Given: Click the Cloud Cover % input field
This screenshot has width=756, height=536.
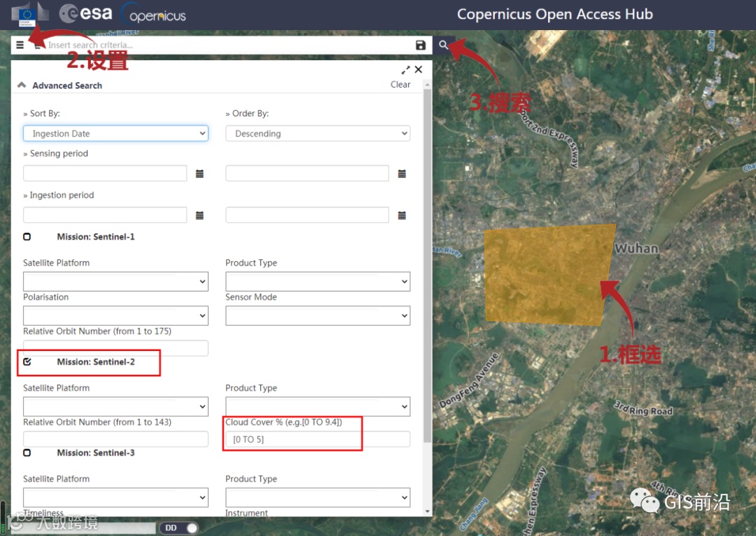Looking at the screenshot, I should pos(318,439).
